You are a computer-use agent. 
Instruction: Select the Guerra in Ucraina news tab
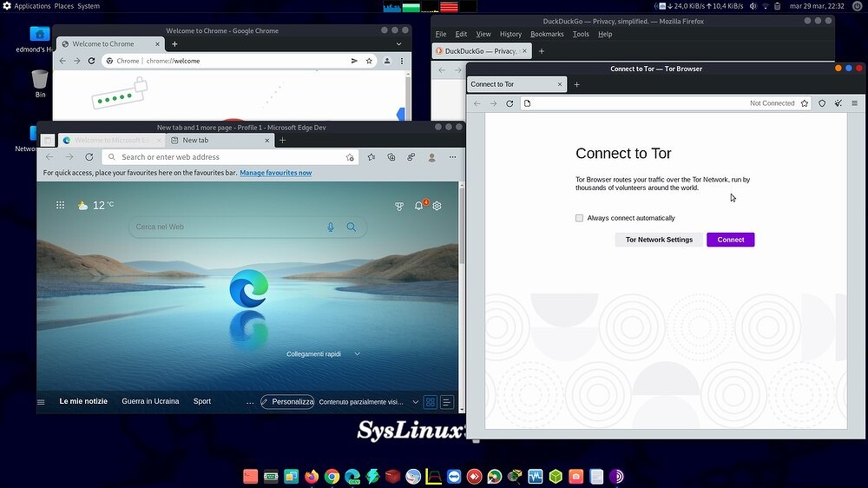tap(150, 401)
